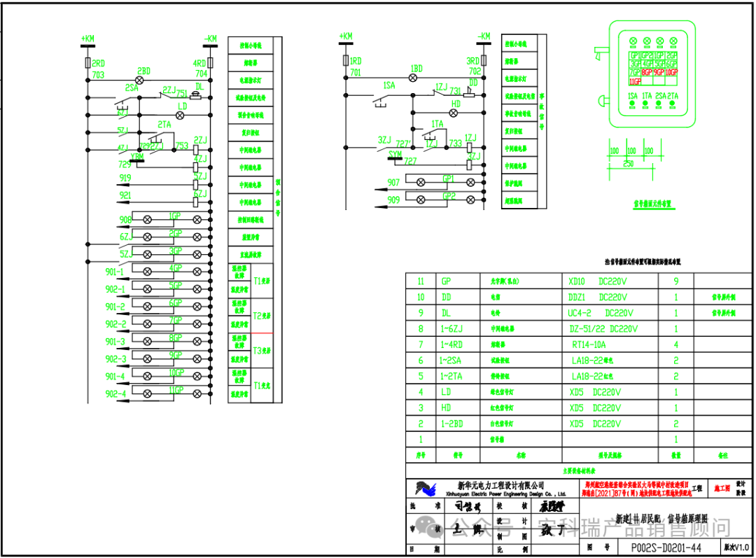Click terminal number 908
This screenshot has height=558, width=756.
click(x=125, y=220)
